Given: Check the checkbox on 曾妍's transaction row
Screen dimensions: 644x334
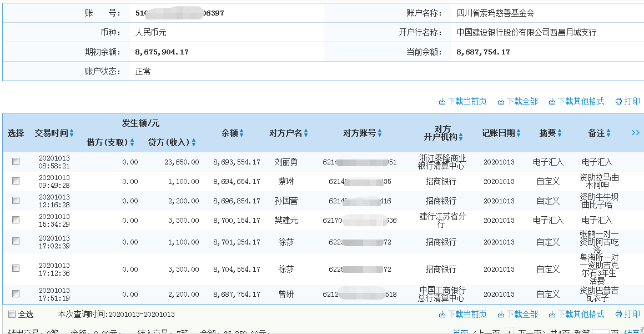Looking at the screenshot, I should (x=16, y=294).
